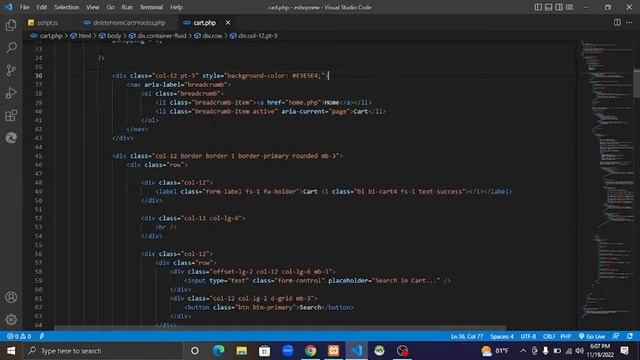This screenshot has width=640, height=360.
Task: Open File Explorer from taskbar
Action: pyautogui.click(x=242, y=351)
